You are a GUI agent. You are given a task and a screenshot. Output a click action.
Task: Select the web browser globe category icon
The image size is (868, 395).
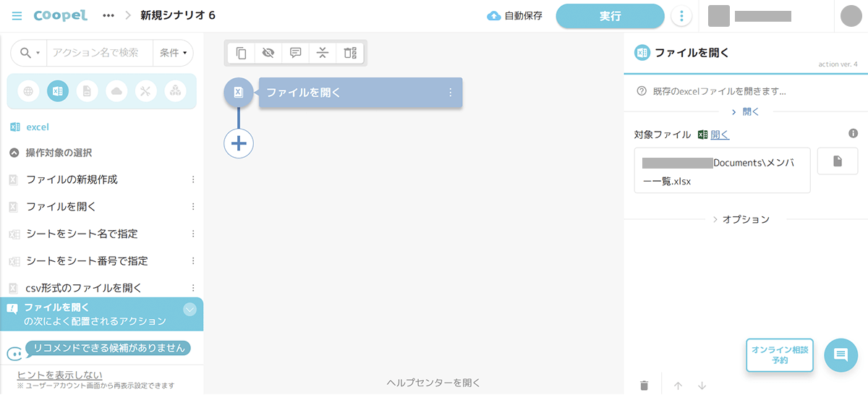click(x=28, y=91)
